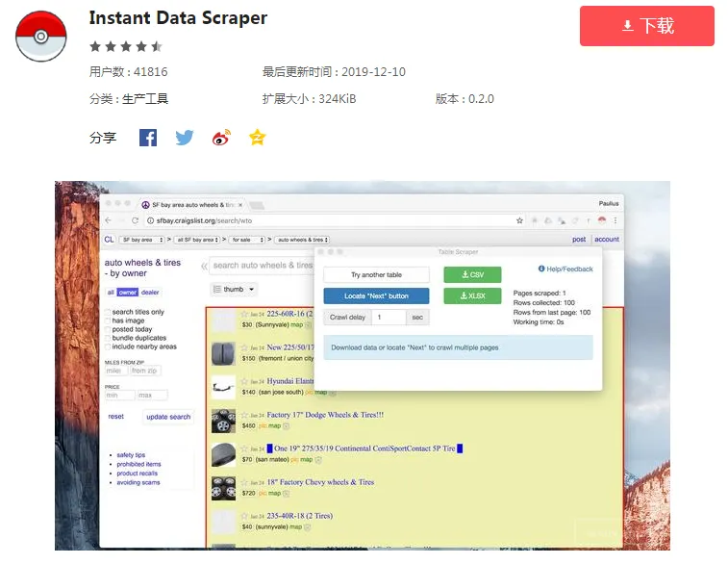
Task: Click the Pokeball extension icon in browser toolbar
Action: pyautogui.click(x=602, y=220)
